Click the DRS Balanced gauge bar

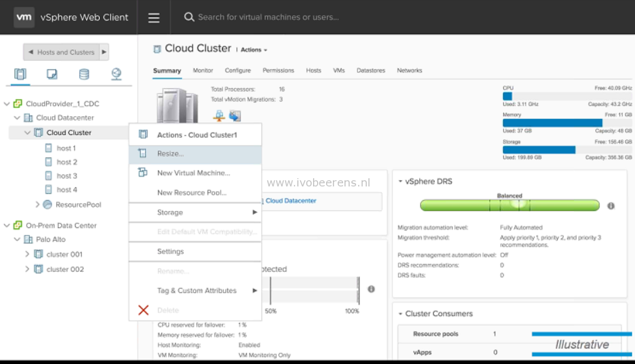point(510,206)
